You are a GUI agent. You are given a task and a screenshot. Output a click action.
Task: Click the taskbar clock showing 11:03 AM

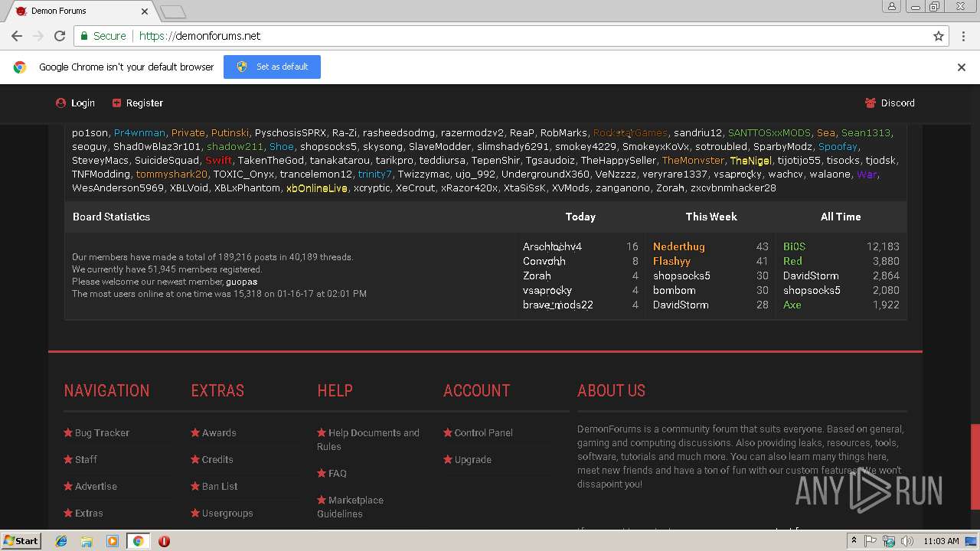941,541
